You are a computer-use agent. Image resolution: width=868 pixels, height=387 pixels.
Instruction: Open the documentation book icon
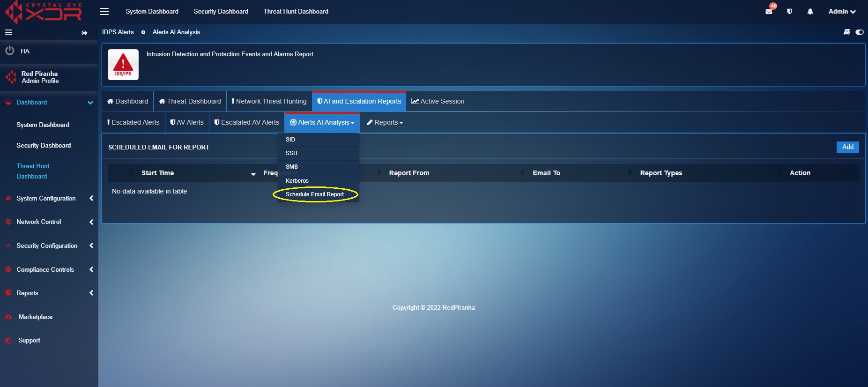(x=847, y=32)
